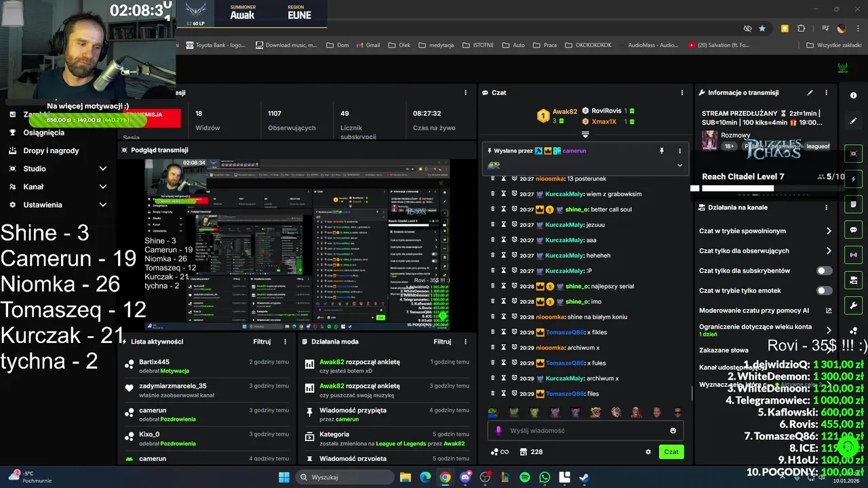868x488 pixels.
Task: Click the lightning bolt quick actions icon
Action: coord(853,179)
